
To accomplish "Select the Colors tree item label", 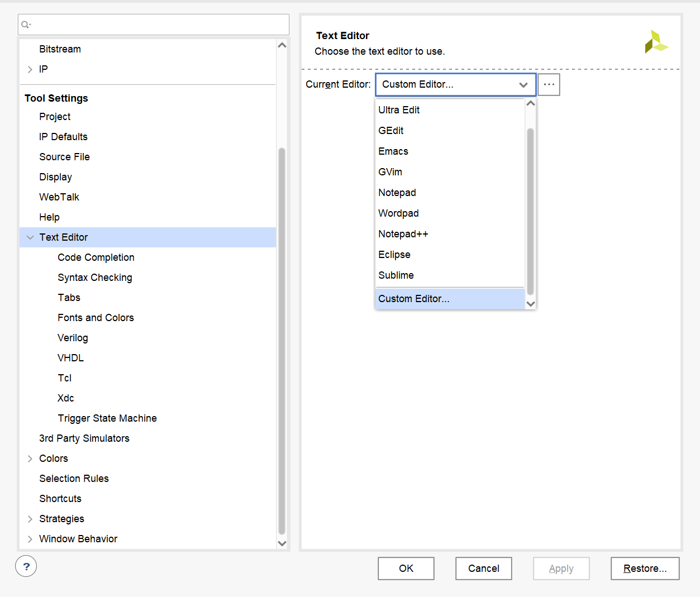I will click(54, 459).
